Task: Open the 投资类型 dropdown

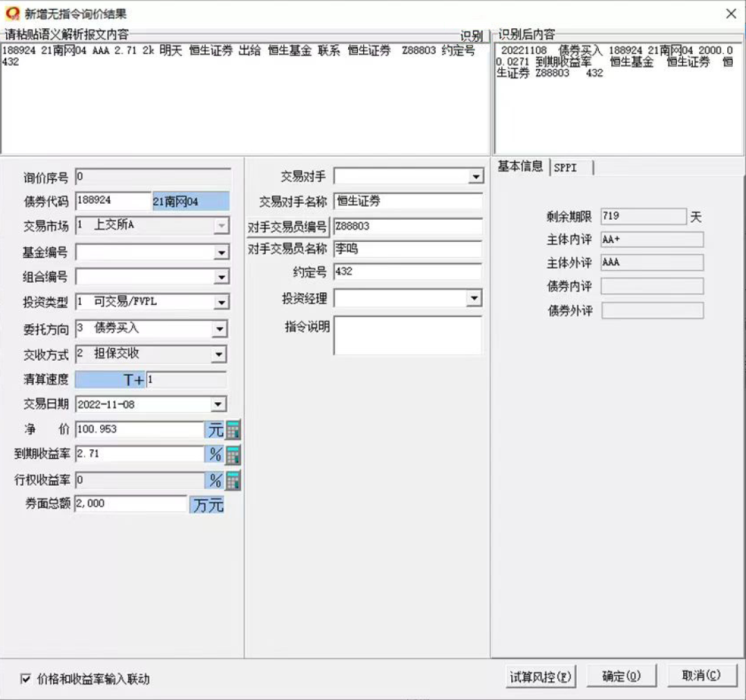Action: tap(223, 302)
